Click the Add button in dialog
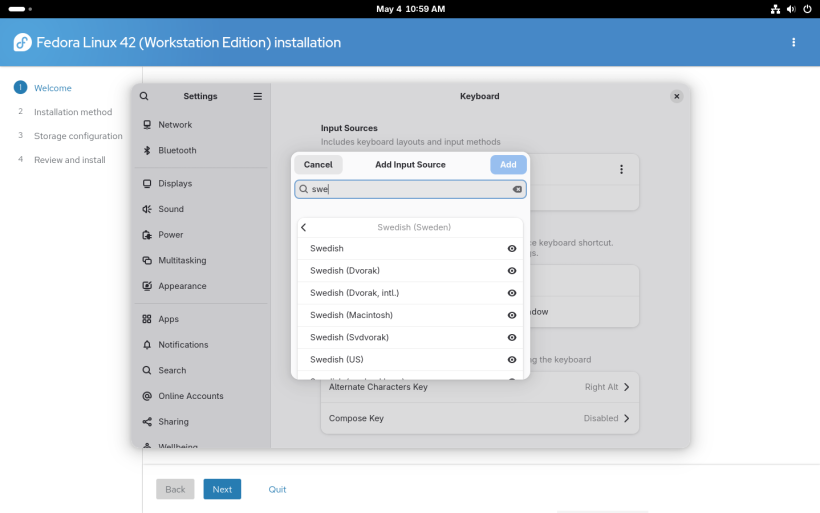This screenshot has height=513, width=820. pyautogui.click(x=508, y=165)
